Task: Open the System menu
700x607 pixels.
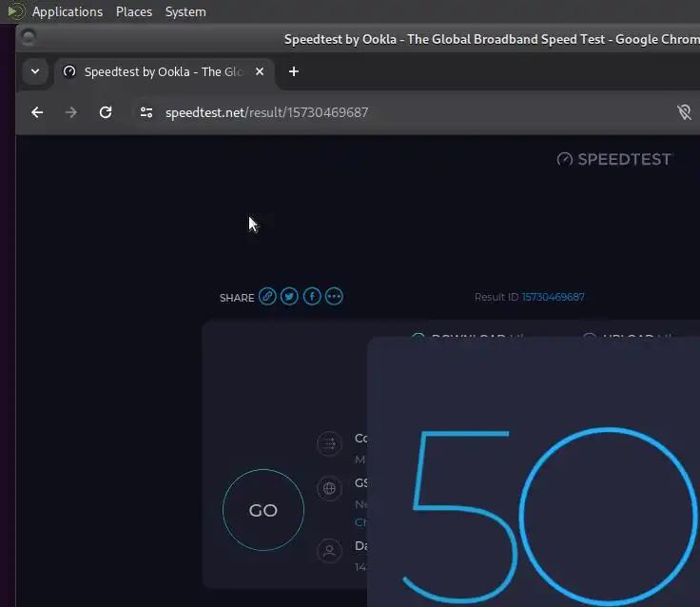Action: coord(185,11)
